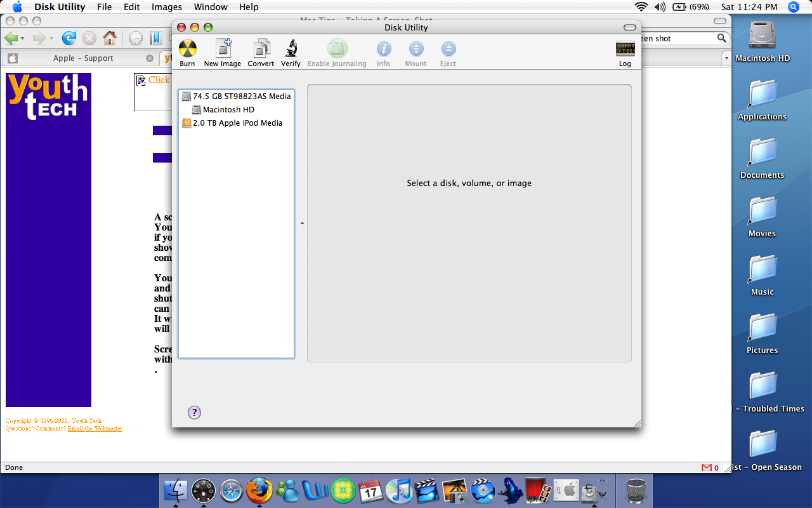Open the Edit menu
The width and height of the screenshot is (812, 508).
(132, 7)
